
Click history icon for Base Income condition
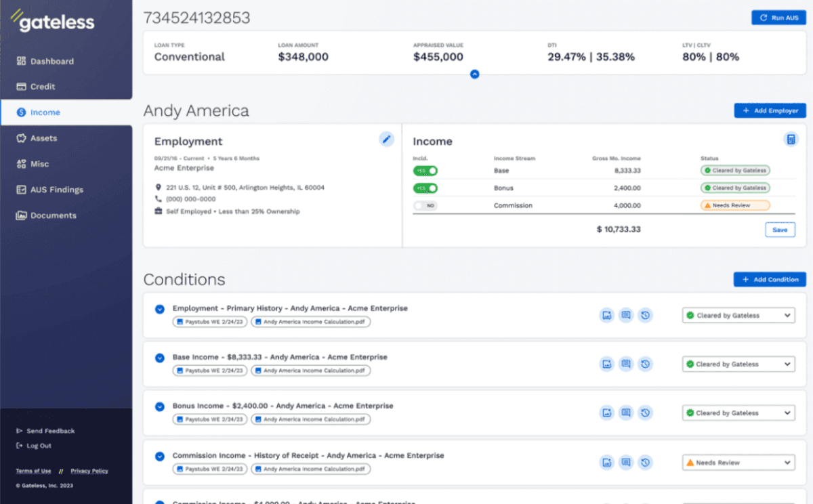[x=646, y=364]
